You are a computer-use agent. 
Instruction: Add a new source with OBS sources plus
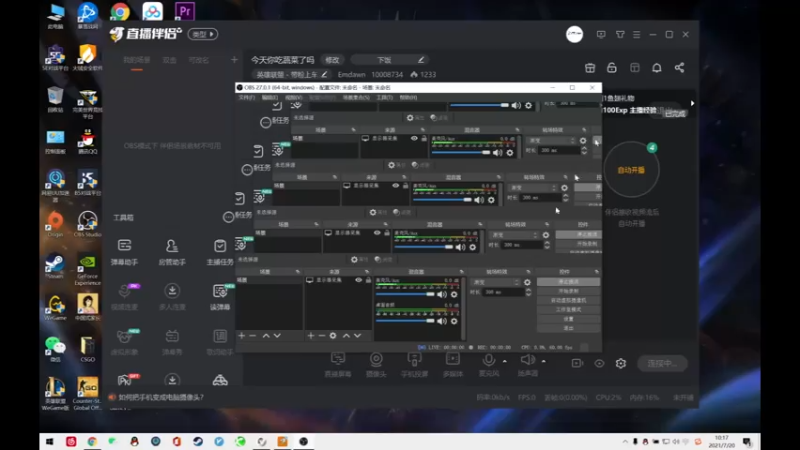point(311,336)
